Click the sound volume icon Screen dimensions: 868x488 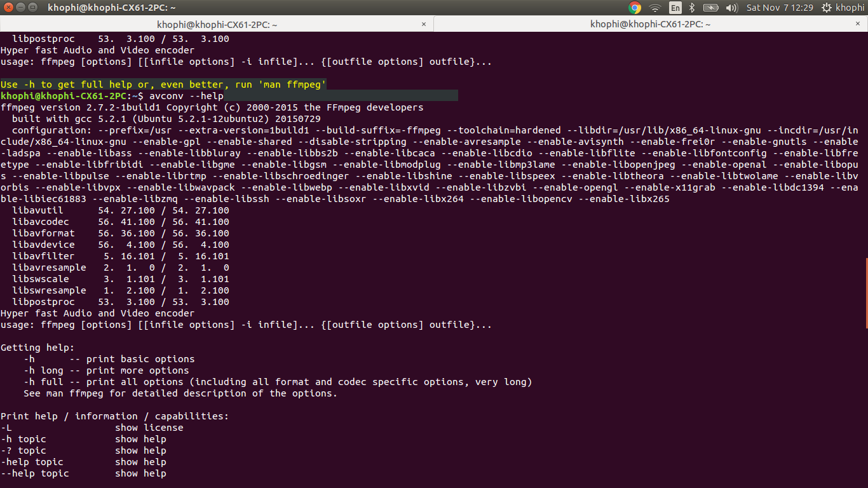tap(731, 8)
